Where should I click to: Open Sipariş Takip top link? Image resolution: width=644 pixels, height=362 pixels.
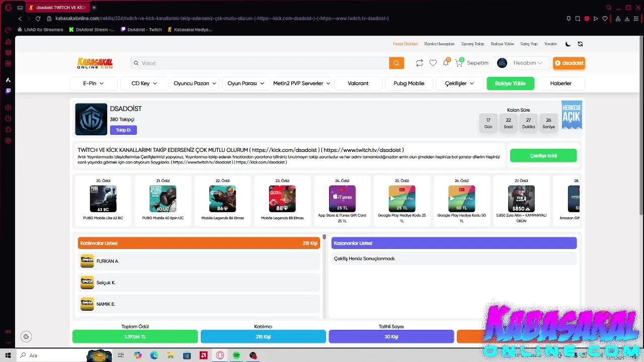click(x=472, y=44)
